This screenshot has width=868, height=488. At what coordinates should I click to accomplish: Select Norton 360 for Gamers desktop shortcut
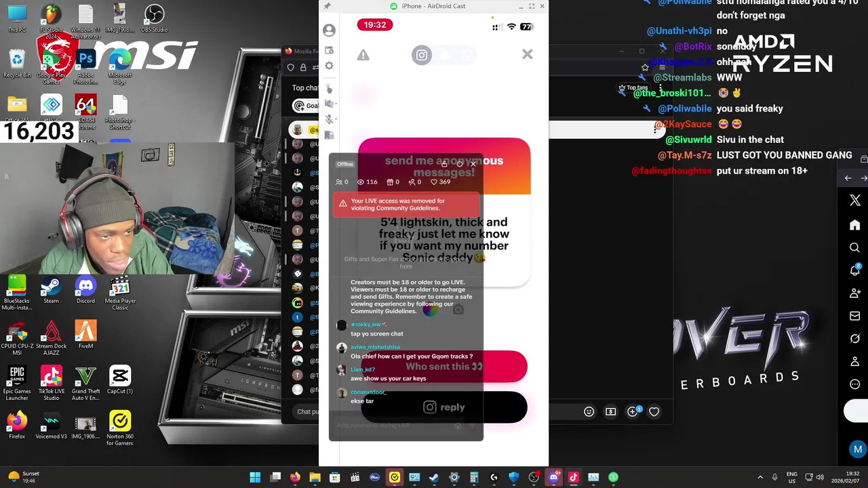tap(120, 427)
